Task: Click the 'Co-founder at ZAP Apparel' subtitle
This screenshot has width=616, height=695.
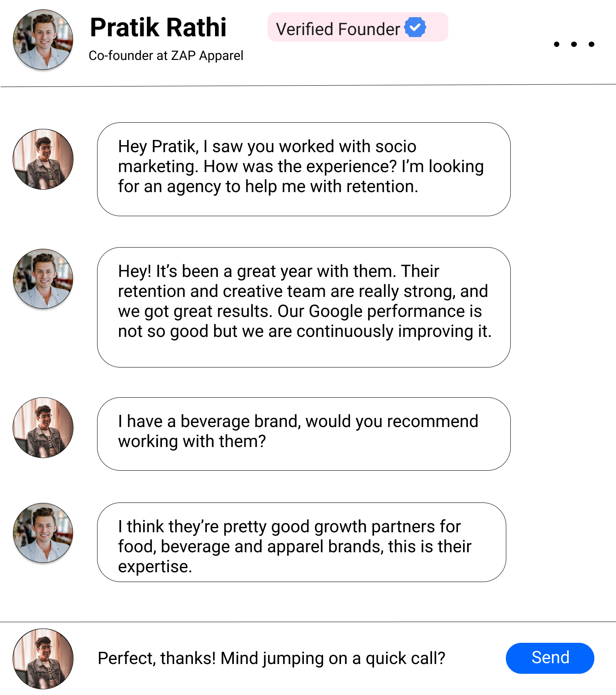Action: point(166,55)
